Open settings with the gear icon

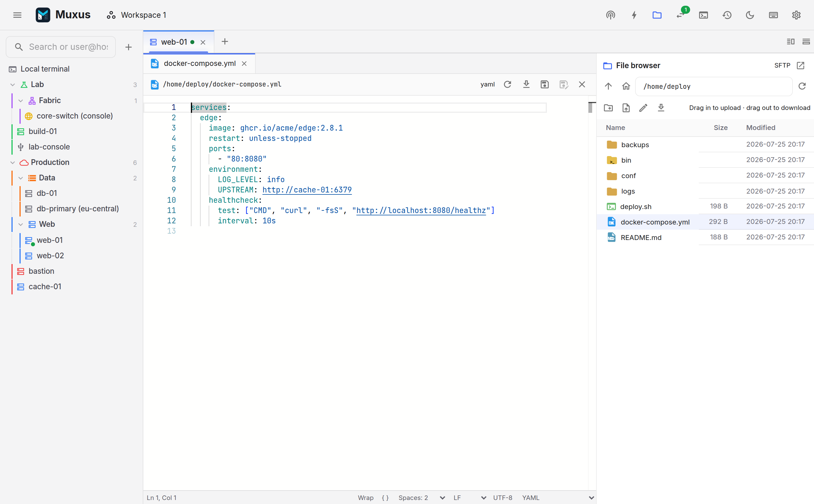pos(796,15)
